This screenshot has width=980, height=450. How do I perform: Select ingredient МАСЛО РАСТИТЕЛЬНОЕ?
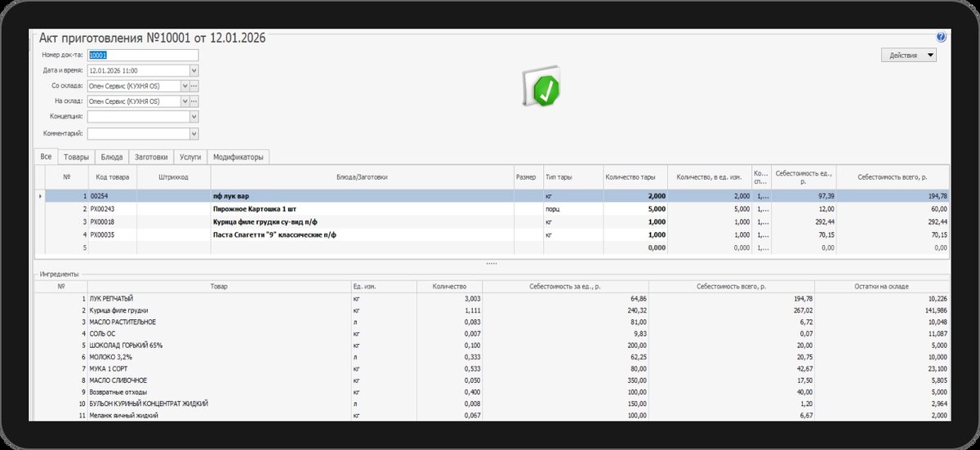[492, 322]
